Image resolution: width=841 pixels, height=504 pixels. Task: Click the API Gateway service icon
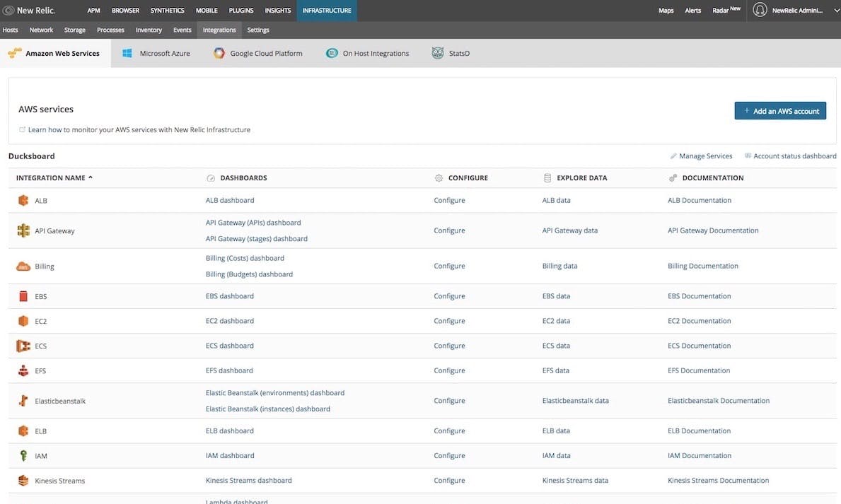coord(23,230)
